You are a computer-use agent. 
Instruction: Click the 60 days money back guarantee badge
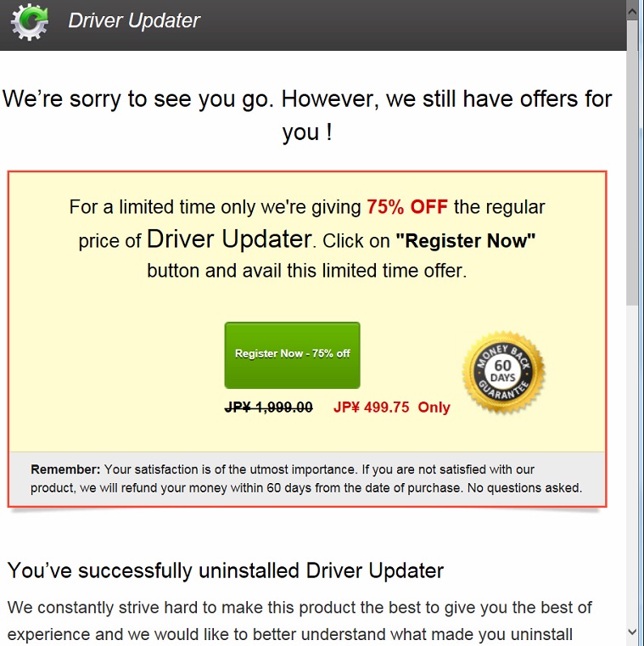tap(504, 373)
